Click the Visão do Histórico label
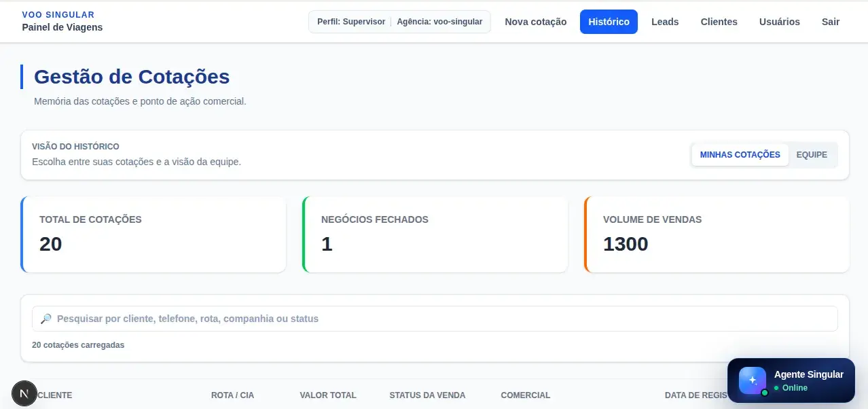The image size is (868, 409). tap(75, 147)
